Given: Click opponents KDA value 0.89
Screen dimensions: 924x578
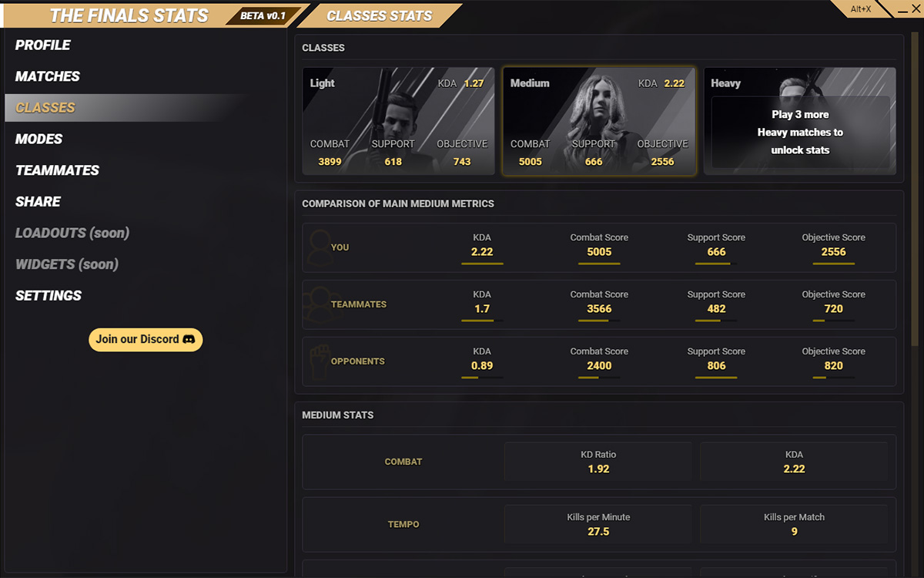Looking at the screenshot, I should pos(482,366).
